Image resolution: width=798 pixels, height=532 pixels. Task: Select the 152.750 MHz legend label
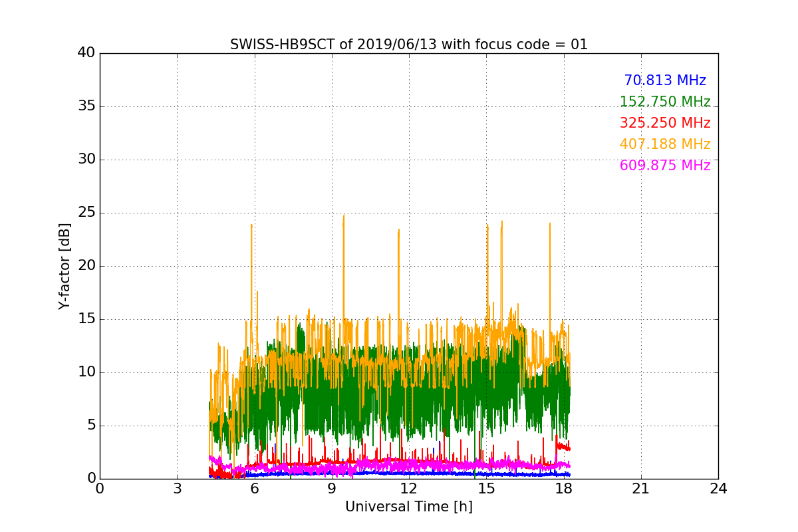[x=665, y=102]
